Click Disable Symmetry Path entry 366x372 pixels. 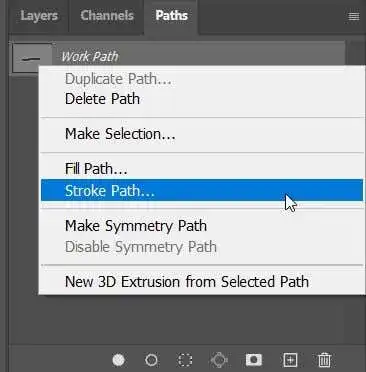pyautogui.click(x=202, y=247)
